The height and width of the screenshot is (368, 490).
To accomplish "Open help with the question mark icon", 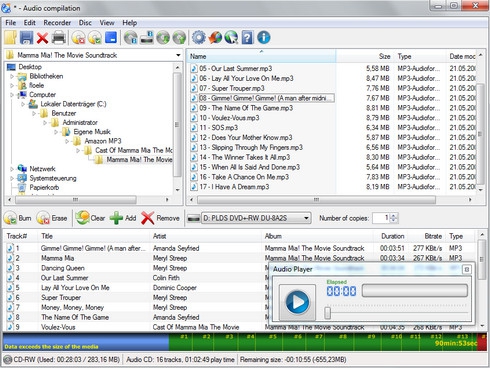I will coord(247,37).
